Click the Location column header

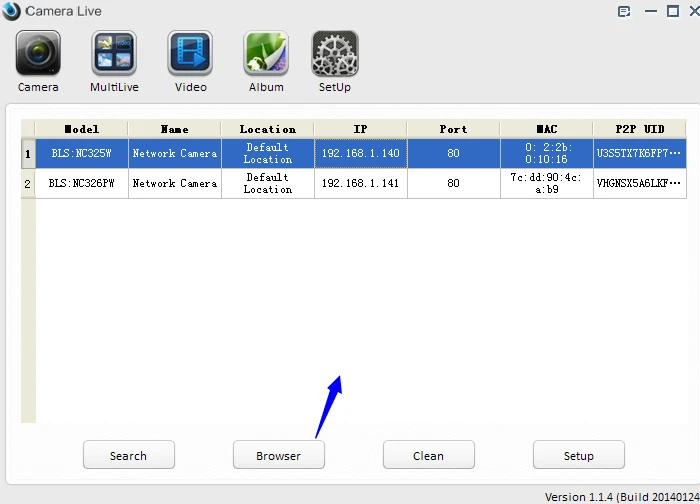coord(267,129)
